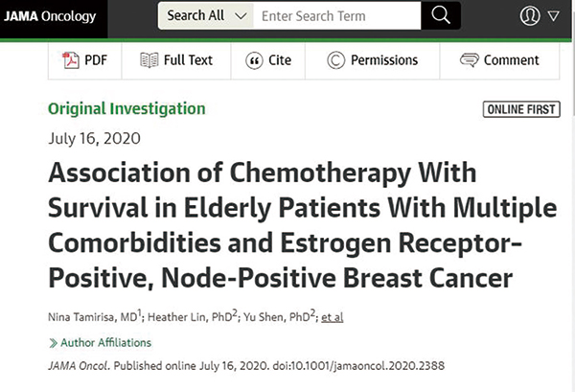Click the Comment speech bubble icon

(470, 60)
